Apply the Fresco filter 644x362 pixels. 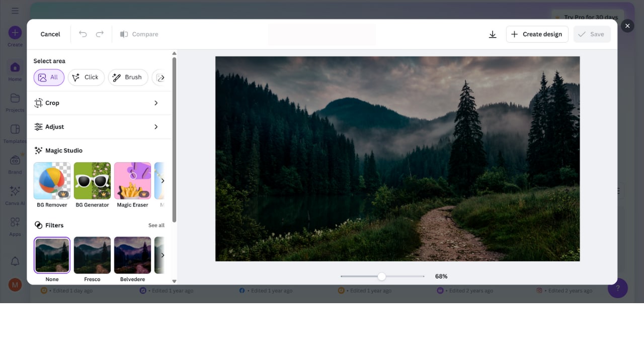[x=92, y=259]
